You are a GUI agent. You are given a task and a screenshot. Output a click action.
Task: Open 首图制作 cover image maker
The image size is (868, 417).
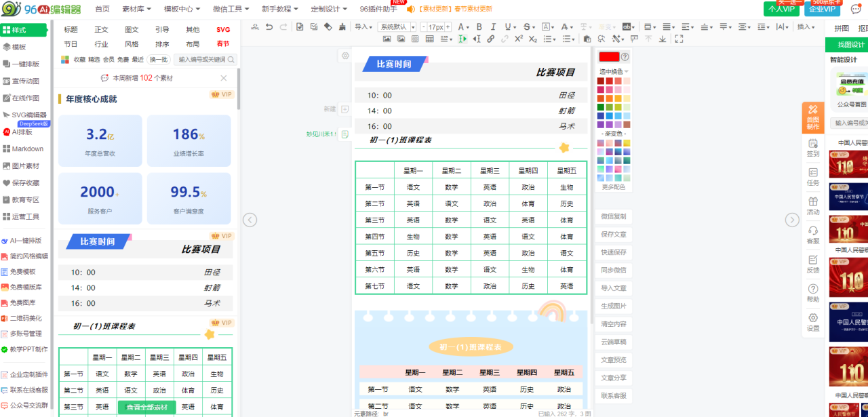coord(812,117)
